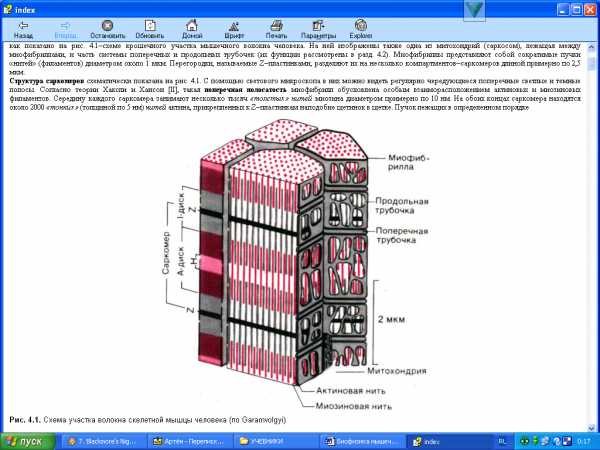Click the Миофибрилла label in diagram
This screenshot has width=600, height=450.
408,162
